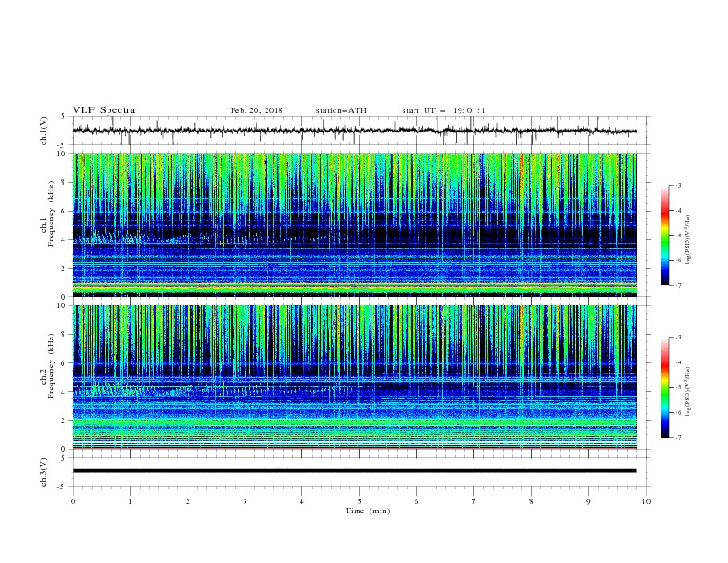Image resolution: width=728 pixels, height=563 pixels.
Task: Click the 'ch.3(V)' axis label
Action: pyautogui.click(x=44, y=472)
